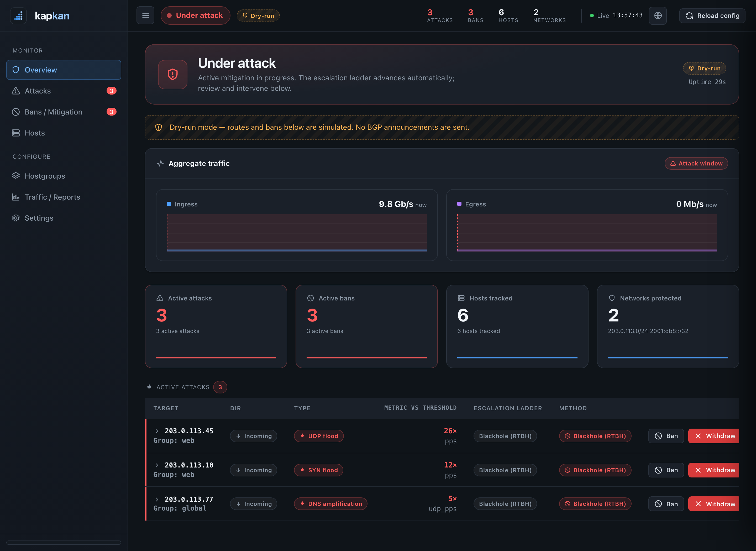Click the Attacks warning triangle sidebar icon
The image size is (756, 551).
point(16,91)
